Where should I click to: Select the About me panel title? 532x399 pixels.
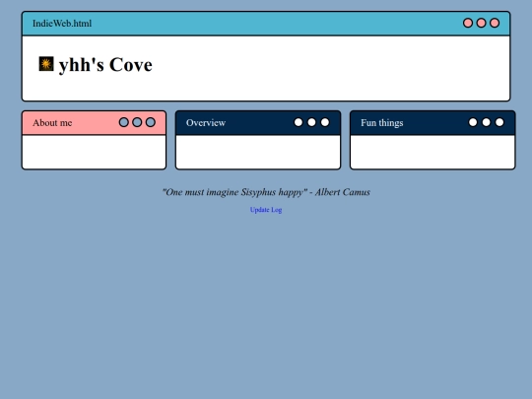(52, 123)
